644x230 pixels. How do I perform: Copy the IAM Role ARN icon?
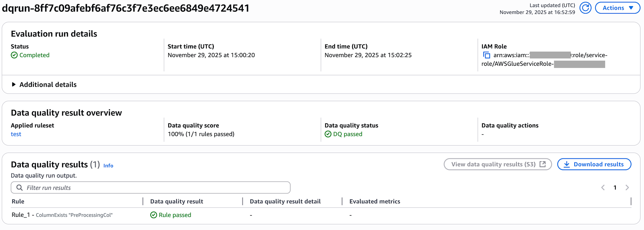pyautogui.click(x=487, y=55)
